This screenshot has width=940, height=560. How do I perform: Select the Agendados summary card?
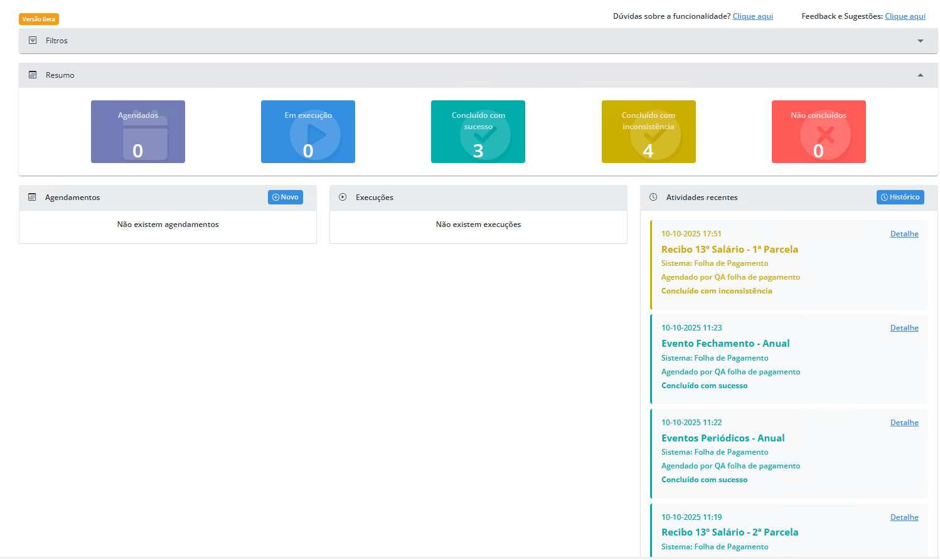138,132
